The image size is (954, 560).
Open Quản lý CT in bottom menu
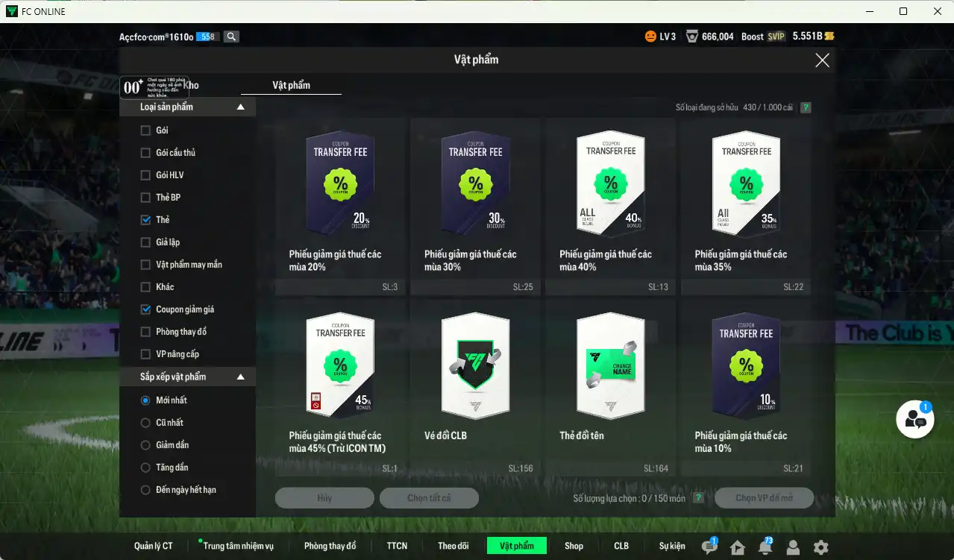154,547
